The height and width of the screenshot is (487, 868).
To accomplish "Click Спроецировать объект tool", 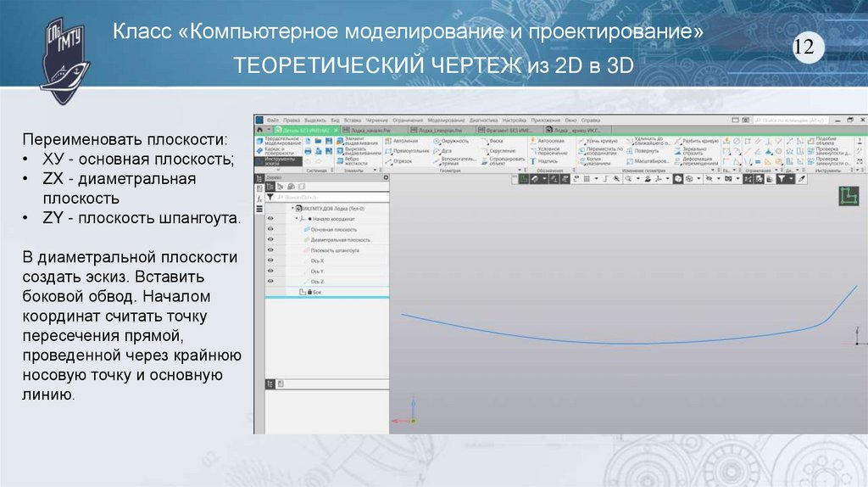I will (502, 161).
